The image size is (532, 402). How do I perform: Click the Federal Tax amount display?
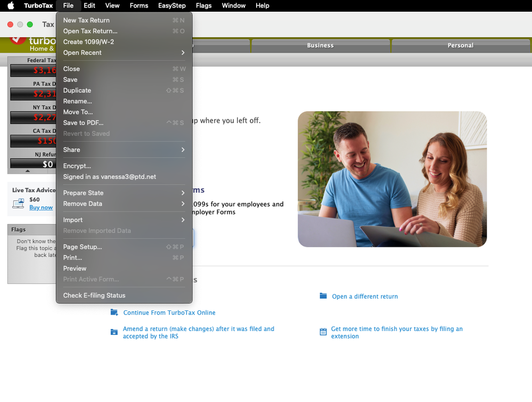(33, 70)
